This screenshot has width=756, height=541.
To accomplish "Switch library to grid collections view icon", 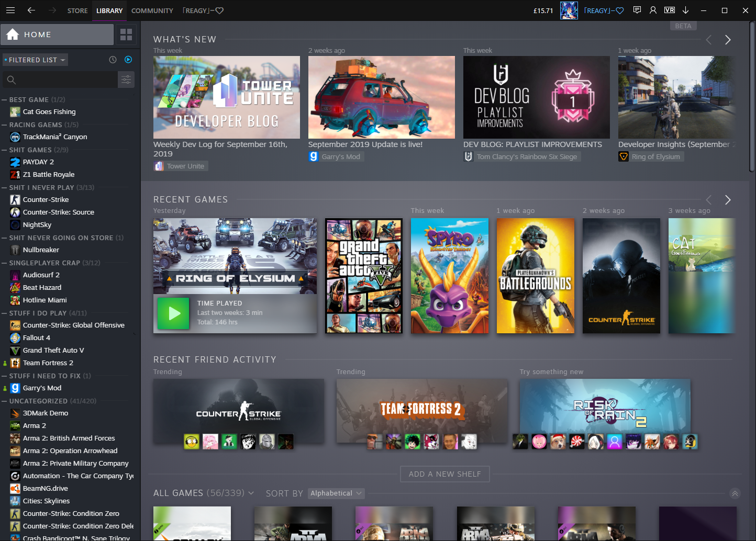I will [x=126, y=35].
